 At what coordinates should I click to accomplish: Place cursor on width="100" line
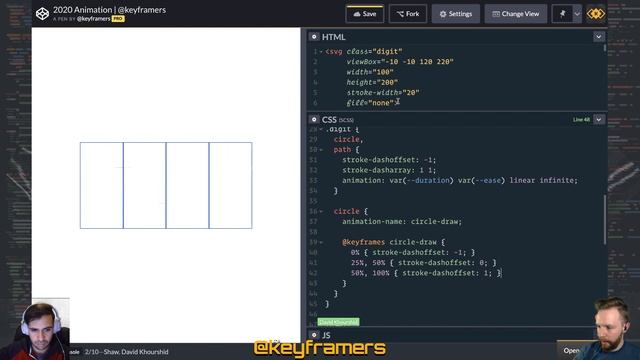click(370, 72)
